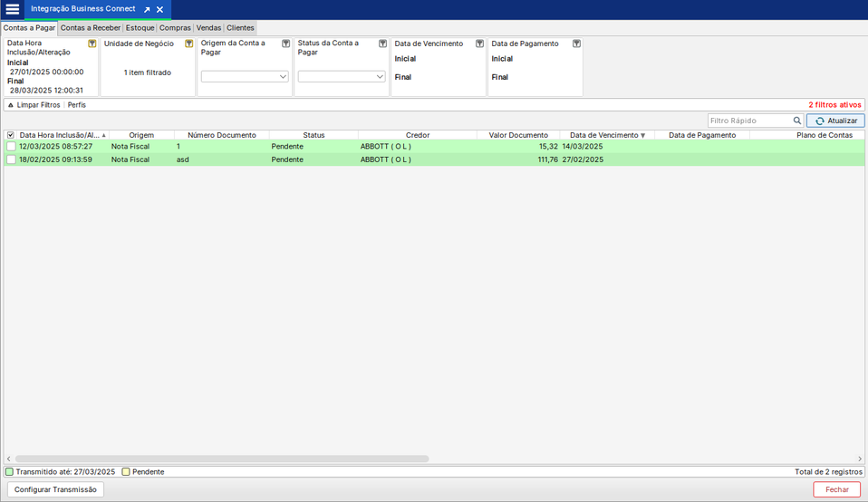The height and width of the screenshot is (502, 868).
Task: Open the Origem da Conta a Pagar dropdown
Action: pyautogui.click(x=245, y=77)
